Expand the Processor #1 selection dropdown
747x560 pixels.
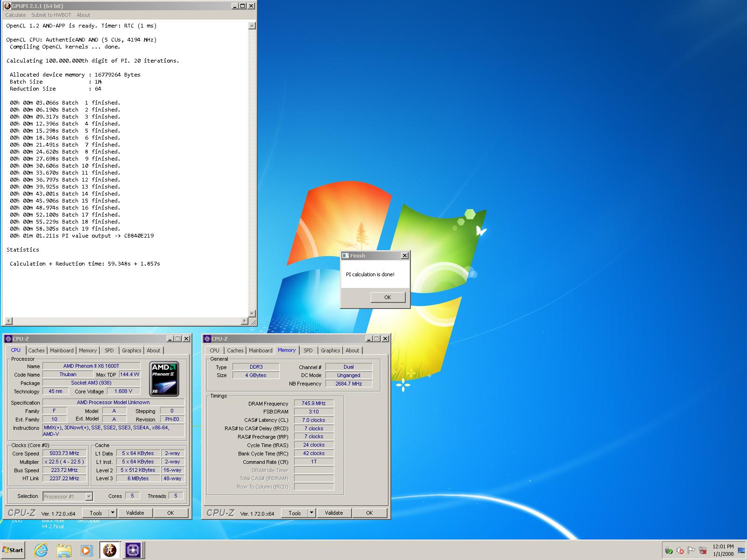click(89, 497)
